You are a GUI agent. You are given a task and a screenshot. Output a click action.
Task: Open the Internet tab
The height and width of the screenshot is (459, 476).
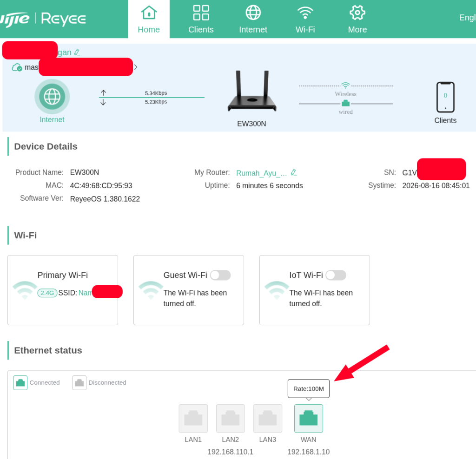pos(253,19)
